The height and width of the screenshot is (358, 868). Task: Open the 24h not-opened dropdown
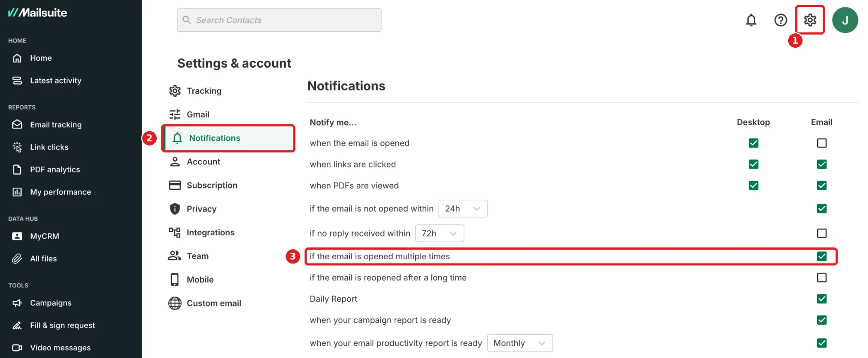(463, 208)
